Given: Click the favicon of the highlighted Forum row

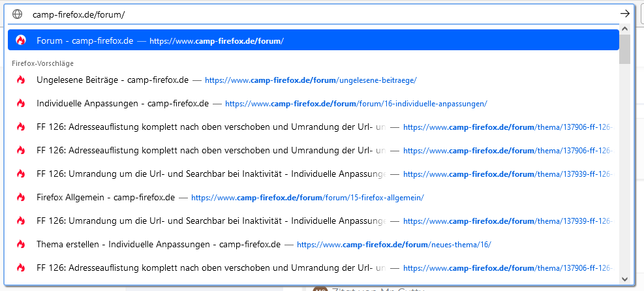Looking at the screenshot, I should pos(21,40).
